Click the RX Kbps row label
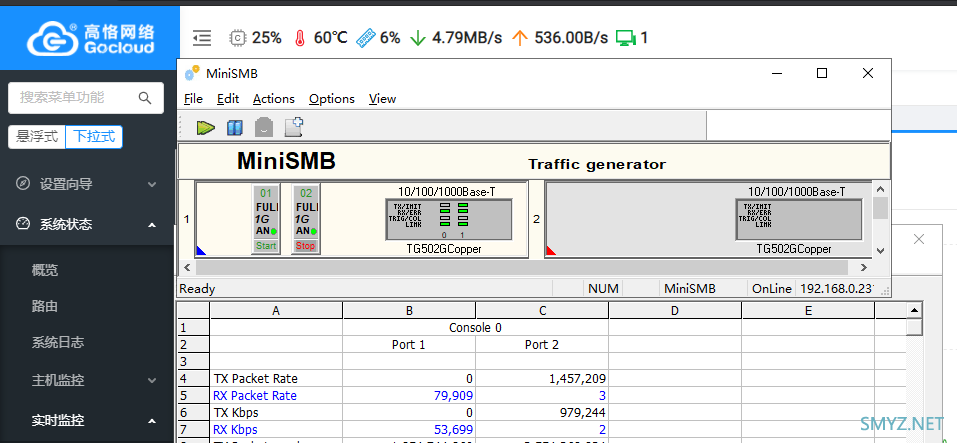This screenshot has width=957, height=443. (x=235, y=430)
